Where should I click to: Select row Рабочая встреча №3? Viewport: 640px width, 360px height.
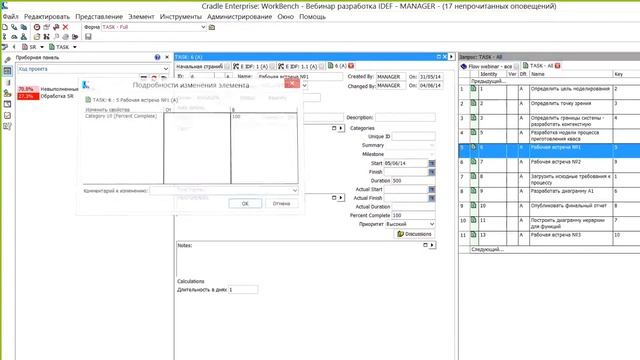pos(549,238)
